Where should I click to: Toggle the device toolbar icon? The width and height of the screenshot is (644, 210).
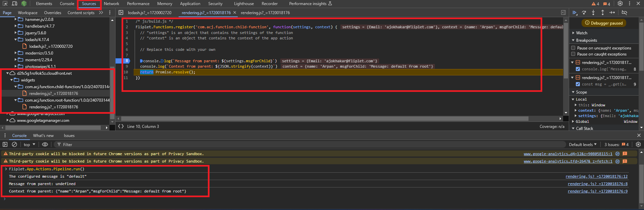coord(14,4)
